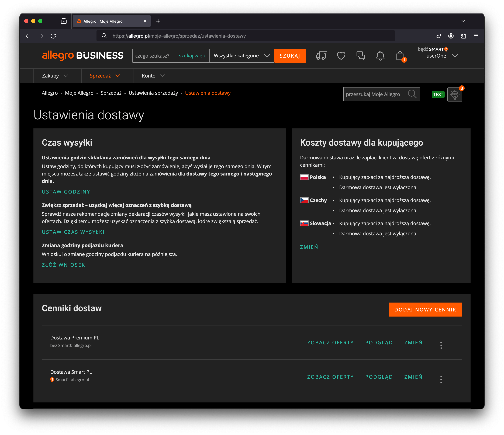
Task: Click the magnifier in Moje Allegro search
Action: point(412,94)
